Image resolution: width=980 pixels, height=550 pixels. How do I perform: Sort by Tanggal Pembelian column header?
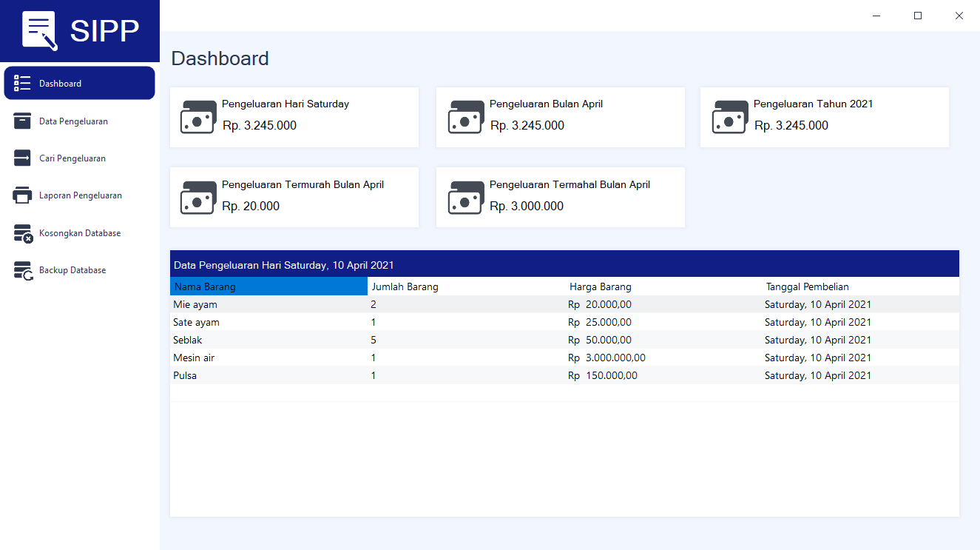861,286
